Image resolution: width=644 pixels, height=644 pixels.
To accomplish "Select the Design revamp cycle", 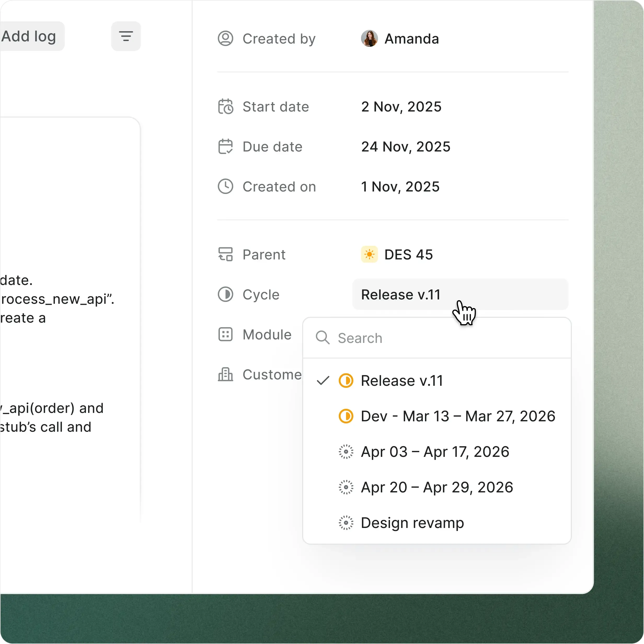I will (x=412, y=523).
